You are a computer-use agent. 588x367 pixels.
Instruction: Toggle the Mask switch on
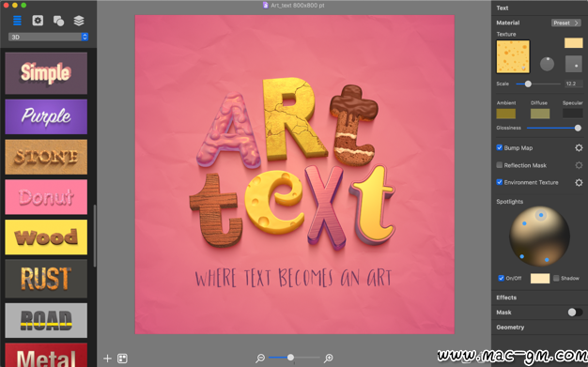tap(575, 313)
